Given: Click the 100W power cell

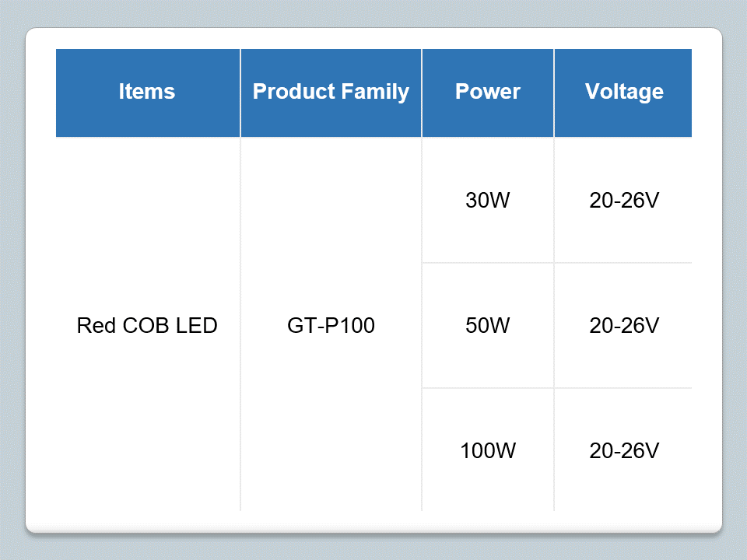Looking at the screenshot, I should coord(487,450).
